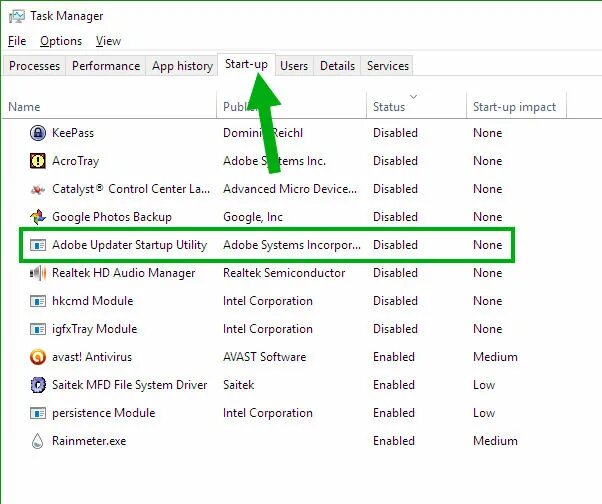Click the Task Manager title bar icon
Image resolution: width=602 pixels, height=504 pixels.
[17, 16]
